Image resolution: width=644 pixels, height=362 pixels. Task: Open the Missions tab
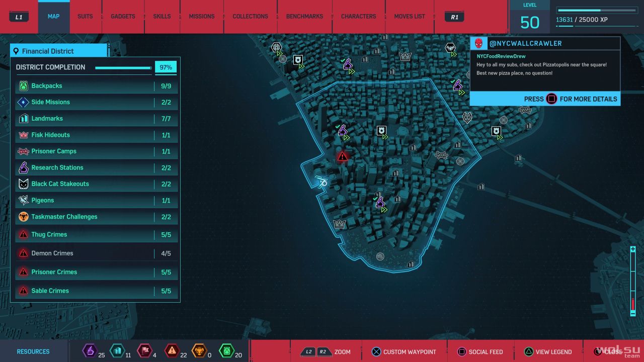(x=202, y=17)
